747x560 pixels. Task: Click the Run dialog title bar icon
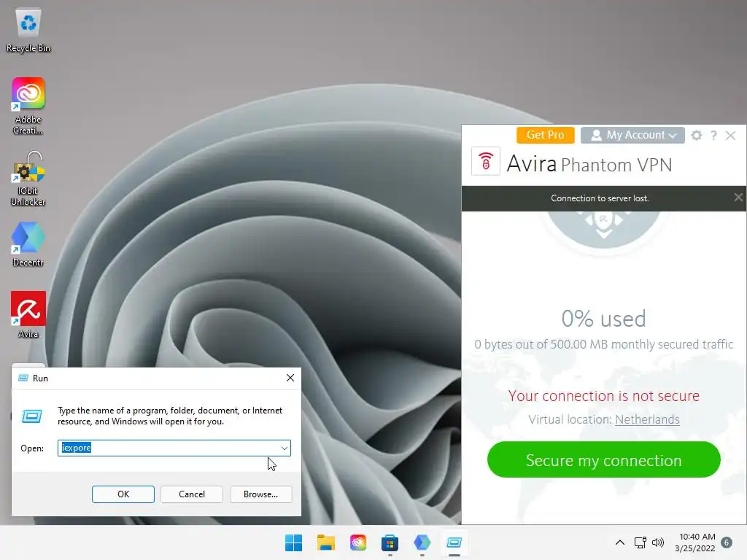click(23, 378)
